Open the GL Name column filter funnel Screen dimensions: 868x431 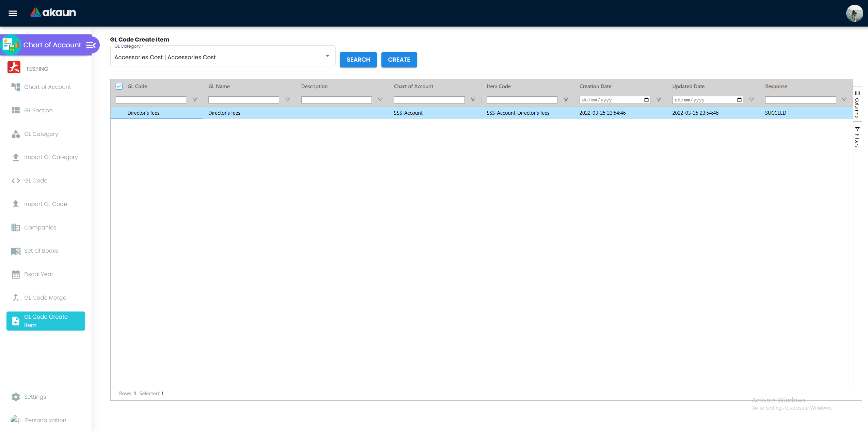287,100
